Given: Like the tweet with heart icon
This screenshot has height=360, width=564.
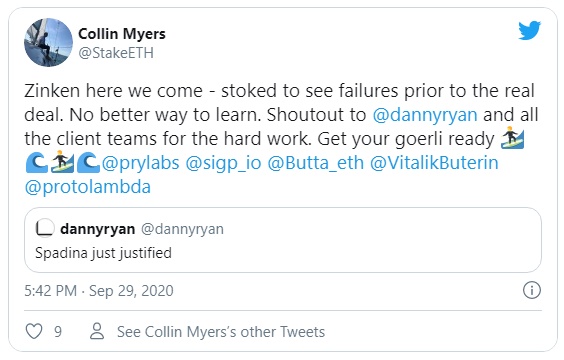Looking at the screenshot, I should coord(34,331).
